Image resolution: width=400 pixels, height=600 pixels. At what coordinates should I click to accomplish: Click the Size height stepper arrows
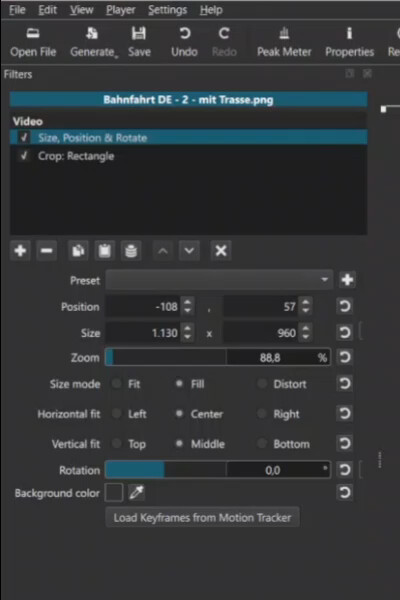305,333
